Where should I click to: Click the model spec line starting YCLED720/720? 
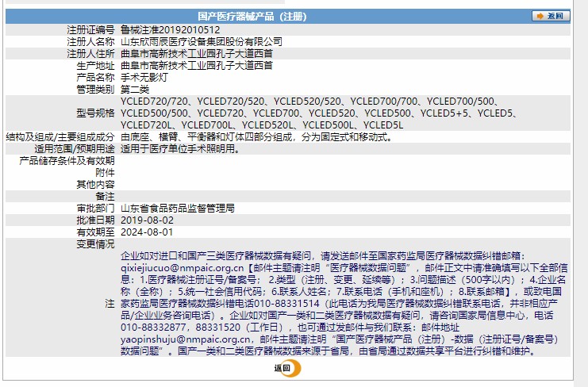tap(310, 102)
